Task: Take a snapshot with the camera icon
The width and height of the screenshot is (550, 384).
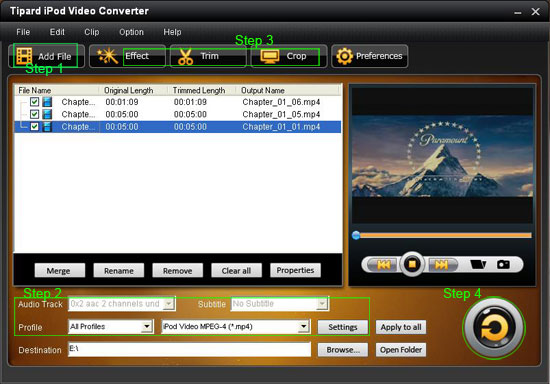Action: coord(503,264)
